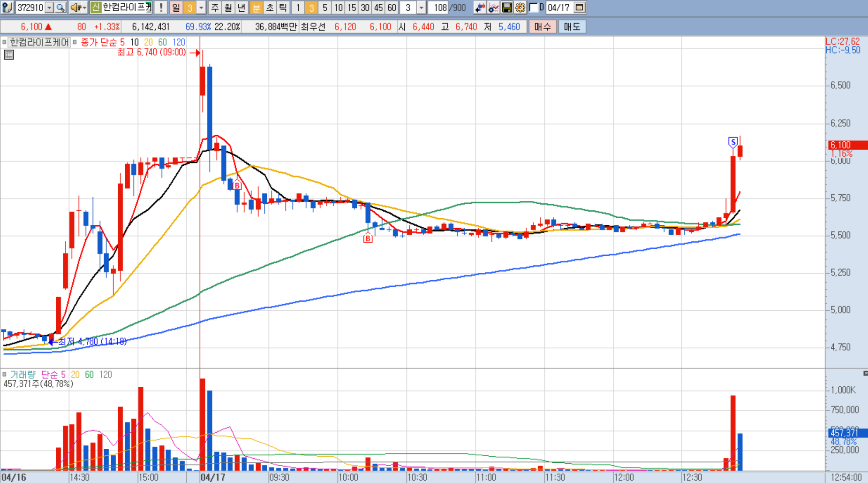The width and height of the screenshot is (868, 483).
Task: Open chart settings gear icon
Action: (x=520, y=8)
